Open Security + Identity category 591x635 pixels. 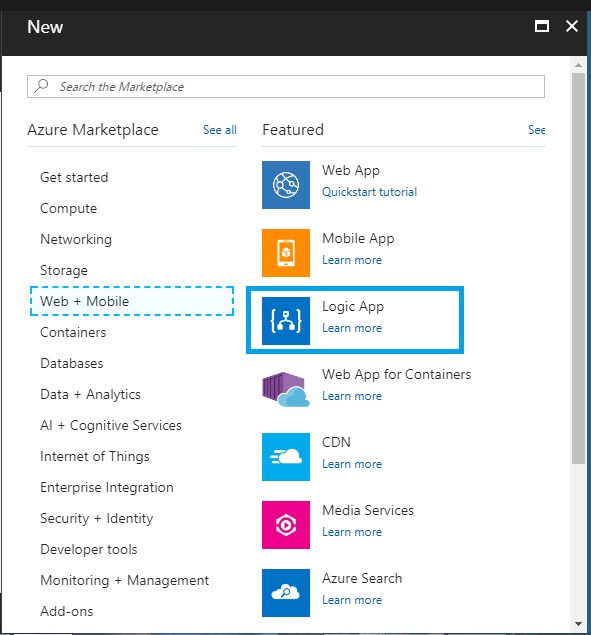click(97, 518)
